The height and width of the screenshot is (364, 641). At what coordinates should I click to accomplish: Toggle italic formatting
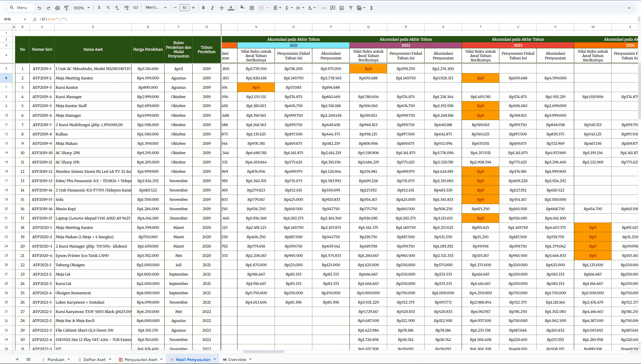pyautogui.click(x=212, y=8)
